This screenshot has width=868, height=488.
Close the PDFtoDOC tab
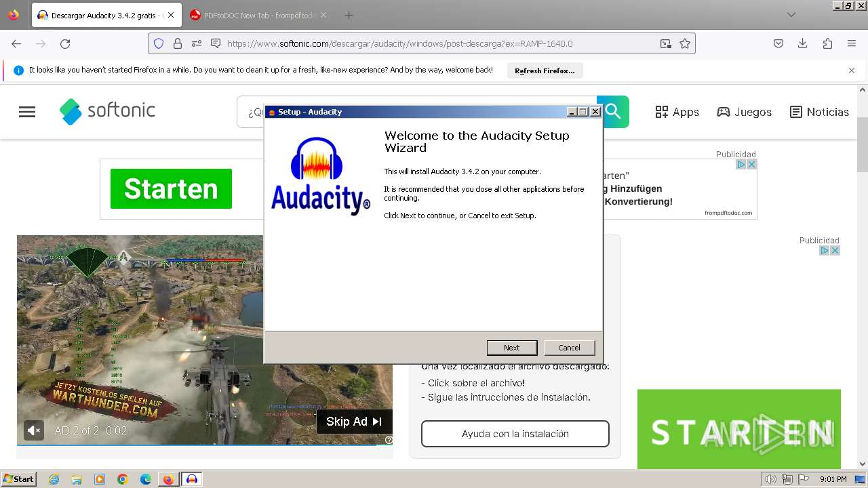(x=323, y=15)
